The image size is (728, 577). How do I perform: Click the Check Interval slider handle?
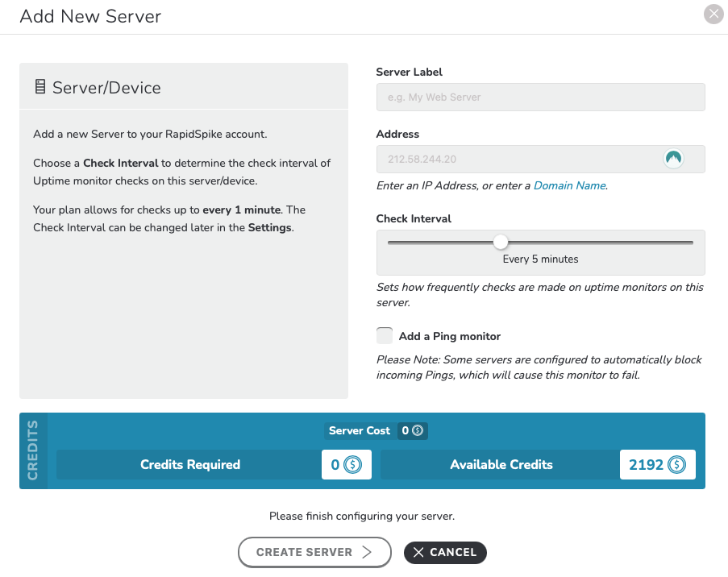pos(501,242)
